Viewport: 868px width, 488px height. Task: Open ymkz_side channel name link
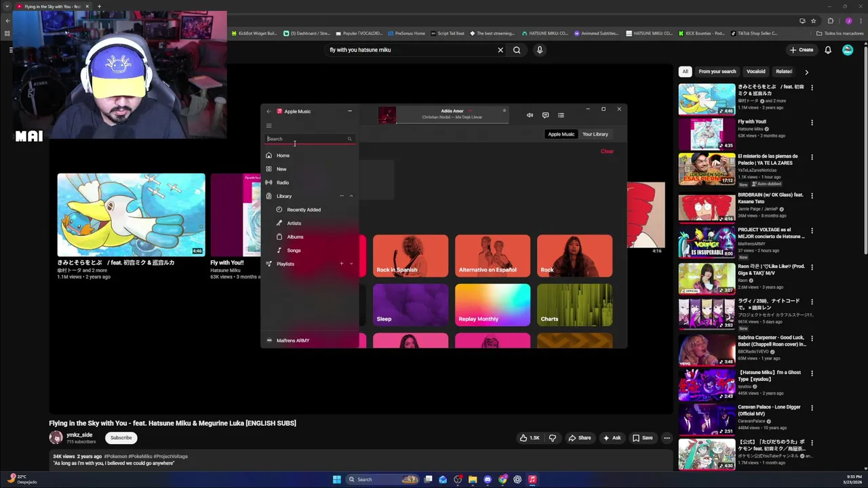79,435
